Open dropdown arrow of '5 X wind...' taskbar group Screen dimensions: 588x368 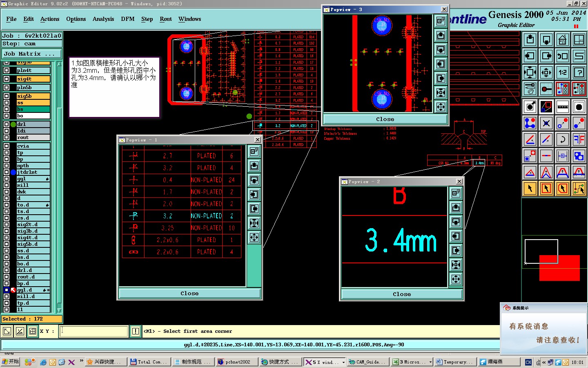[x=343, y=362]
